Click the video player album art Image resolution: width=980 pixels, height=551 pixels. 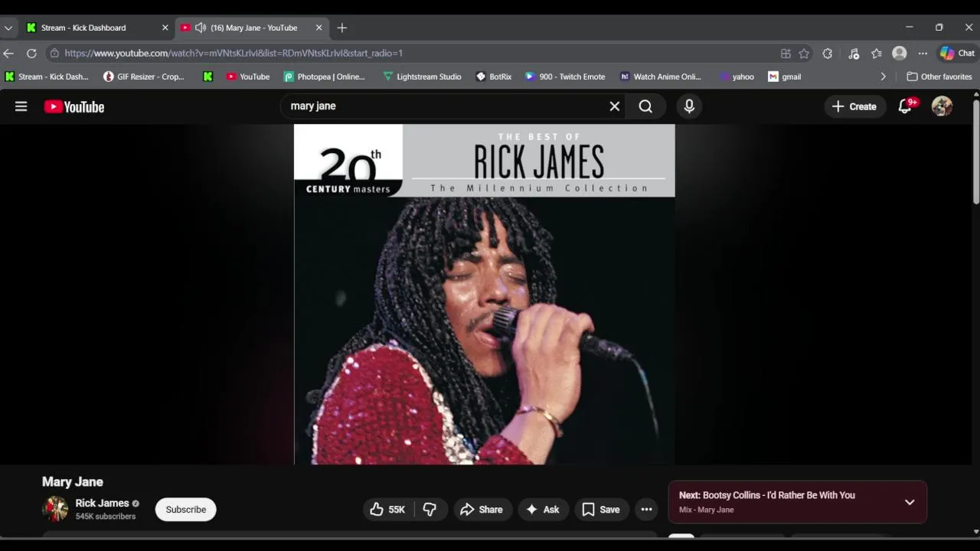485,295
